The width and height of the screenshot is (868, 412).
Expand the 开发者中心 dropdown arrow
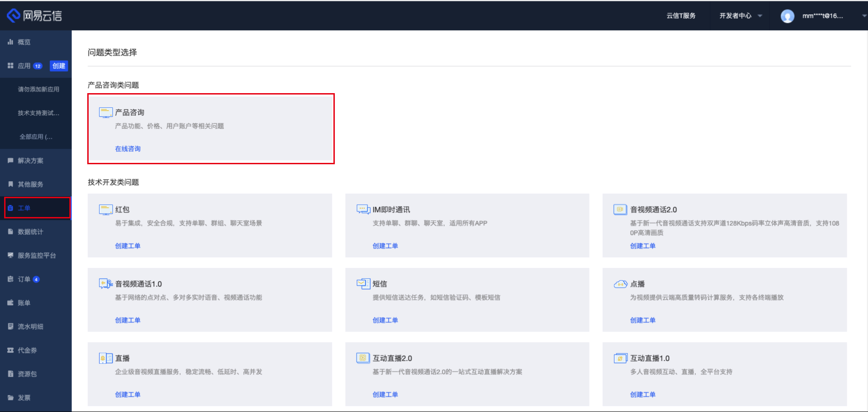tap(760, 16)
